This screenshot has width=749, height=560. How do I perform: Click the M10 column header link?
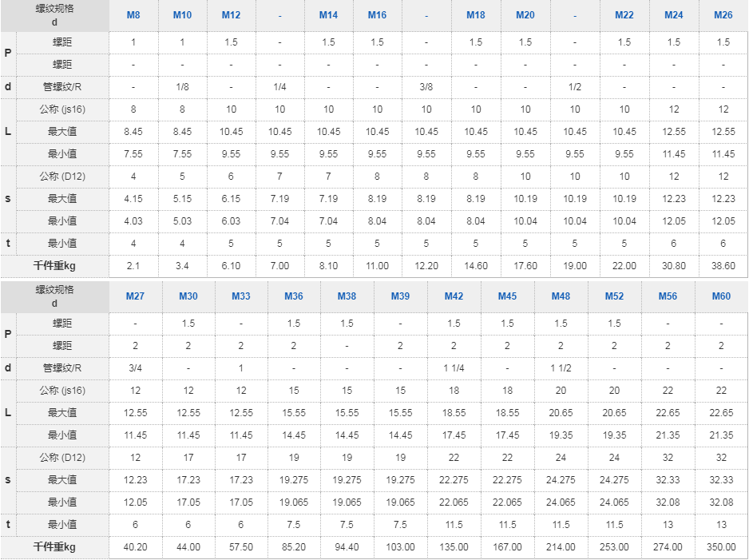tap(182, 15)
